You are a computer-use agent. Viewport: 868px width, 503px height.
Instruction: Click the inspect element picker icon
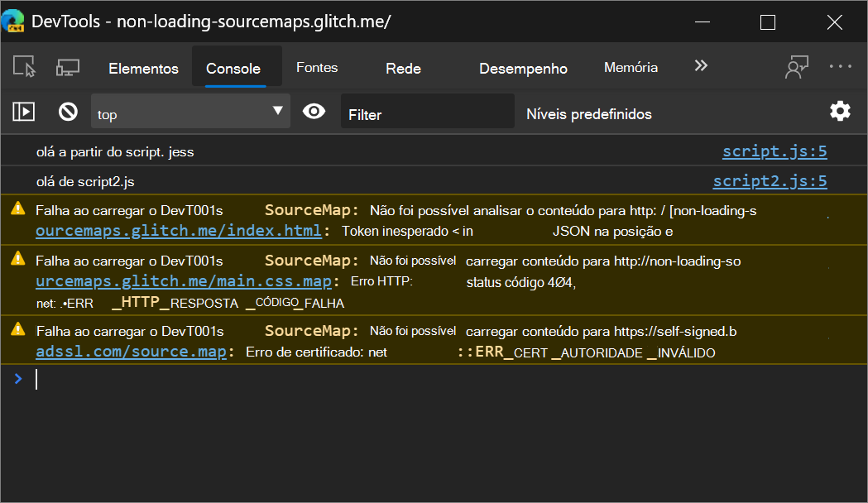tap(25, 68)
